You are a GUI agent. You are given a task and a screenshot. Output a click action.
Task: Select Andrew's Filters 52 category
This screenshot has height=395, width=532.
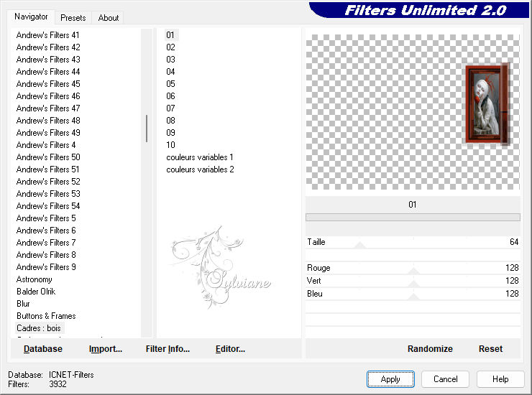pyautogui.click(x=48, y=182)
